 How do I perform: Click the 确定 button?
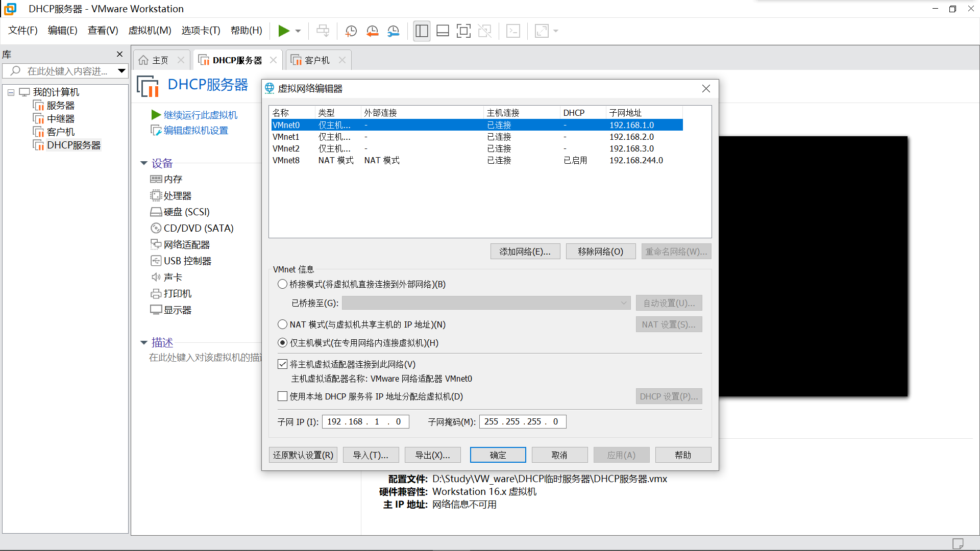click(x=498, y=455)
